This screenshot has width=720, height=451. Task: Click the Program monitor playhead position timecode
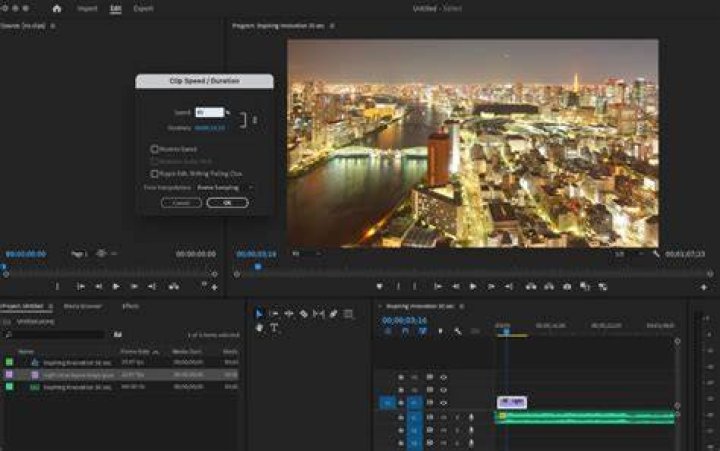coord(257,254)
